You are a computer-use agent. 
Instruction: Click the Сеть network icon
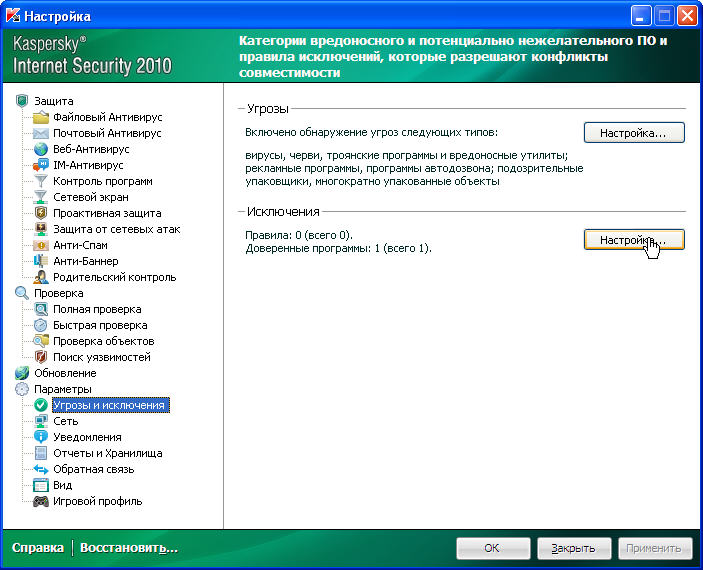(41, 421)
